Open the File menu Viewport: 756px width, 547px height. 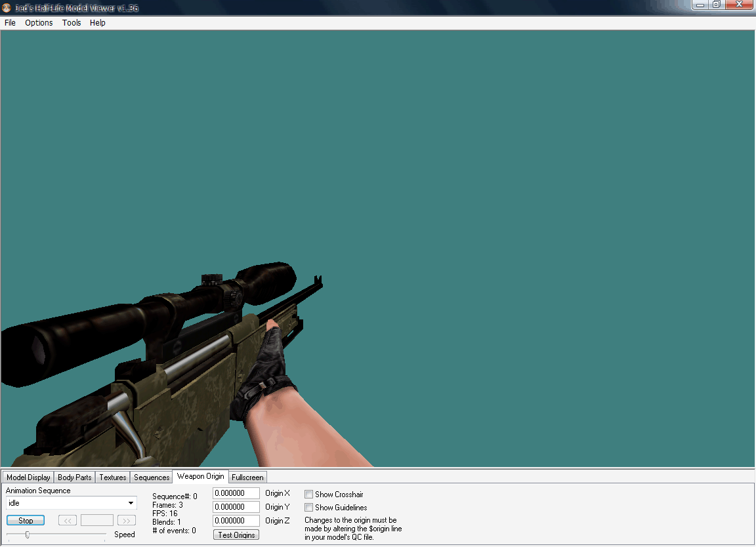pos(10,23)
